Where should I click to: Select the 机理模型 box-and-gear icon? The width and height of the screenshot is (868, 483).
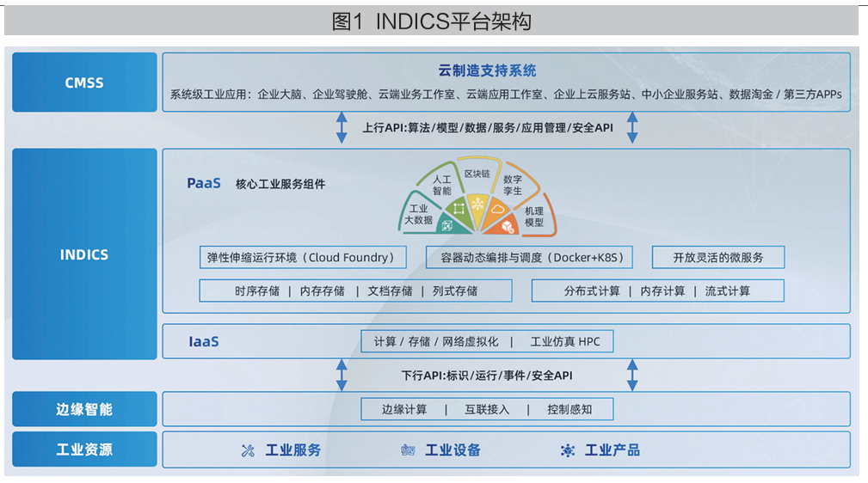point(509,225)
